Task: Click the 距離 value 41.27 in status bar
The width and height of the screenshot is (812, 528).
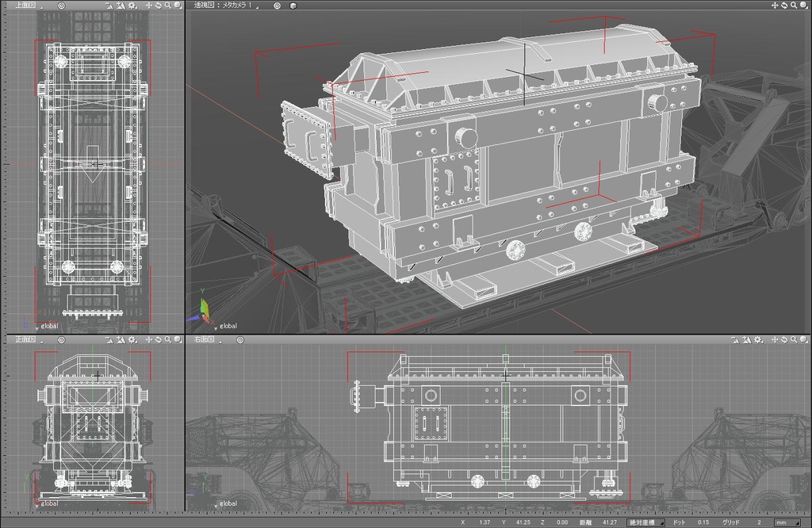Action: pos(609,522)
